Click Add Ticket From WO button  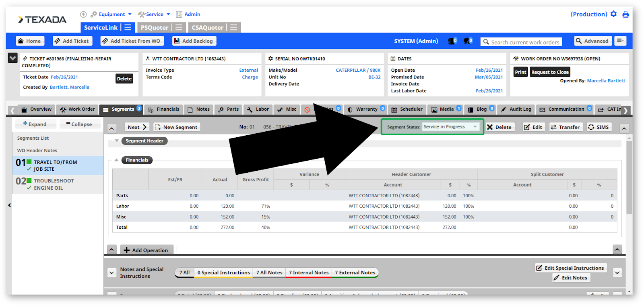(x=132, y=41)
